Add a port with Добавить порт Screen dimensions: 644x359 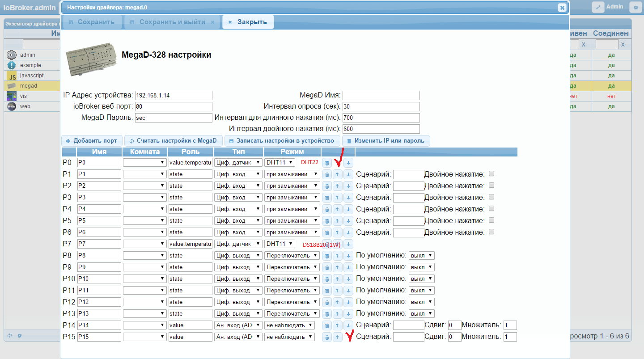pyautogui.click(x=92, y=141)
